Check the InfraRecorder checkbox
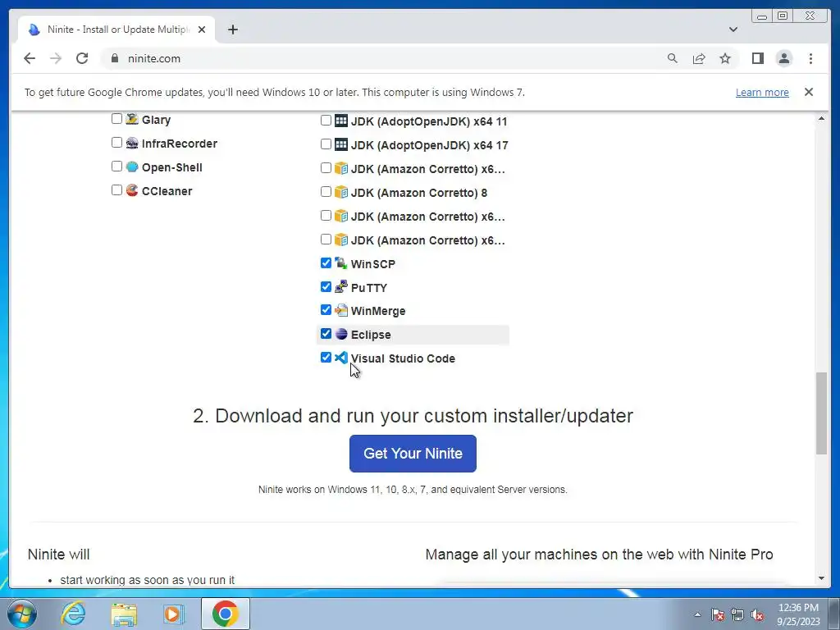Image resolution: width=840 pixels, height=630 pixels. (x=116, y=143)
